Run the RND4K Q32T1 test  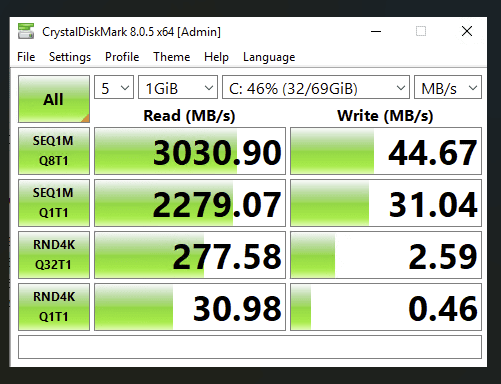(54, 255)
